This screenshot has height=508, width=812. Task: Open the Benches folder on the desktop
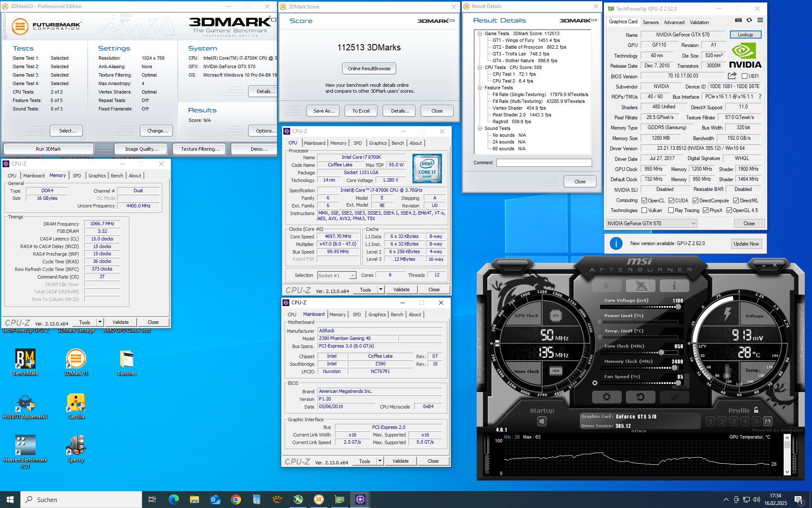(x=127, y=363)
